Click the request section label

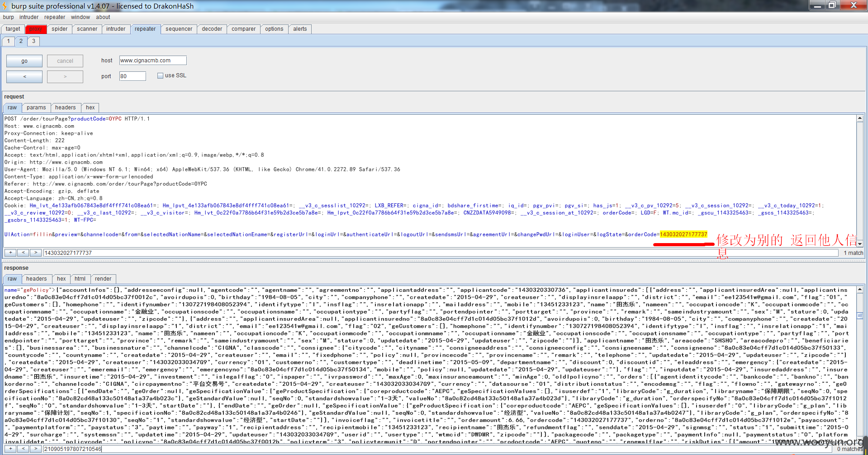point(14,97)
